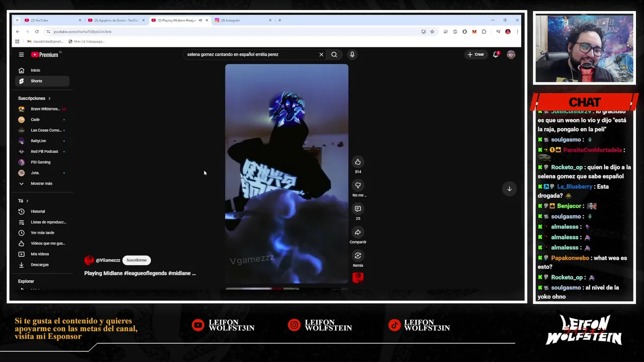The width and height of the screenshot is (644, 362).
Task: Open Red Pill Podcast channel
Action: pos(42,151)
